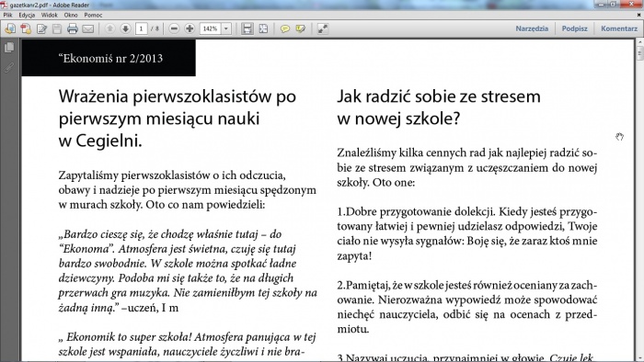Image resolution: width=644 pixels, height=362 pixels.
Task: Fit one full page to window icon
Action: [x=263, y=28]
